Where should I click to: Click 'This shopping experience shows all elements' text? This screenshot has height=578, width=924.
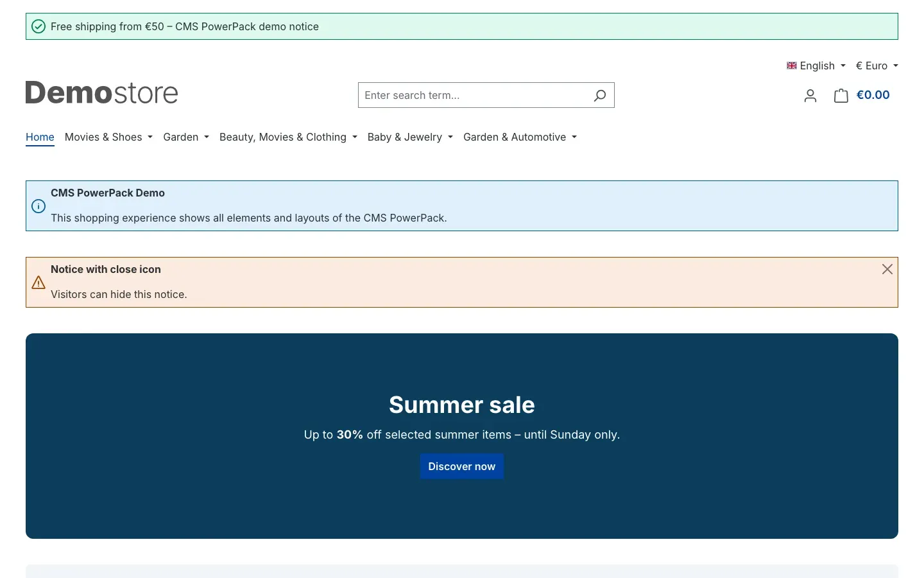(x=249, y=218)
